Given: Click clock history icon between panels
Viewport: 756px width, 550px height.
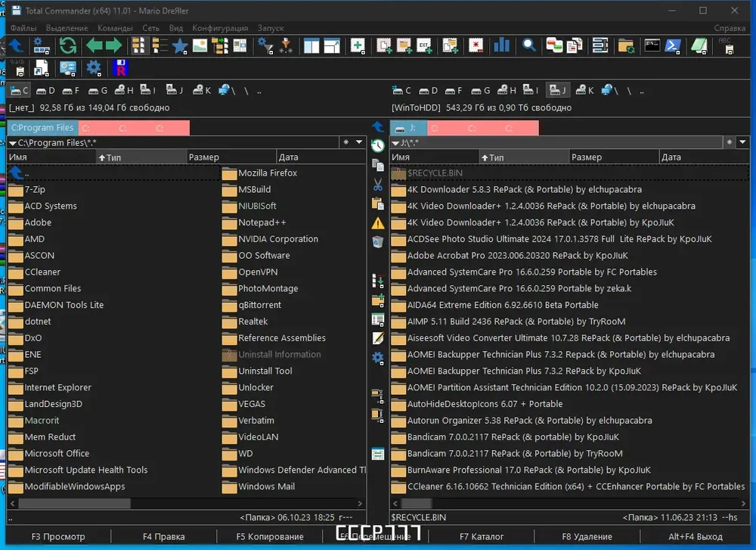Looking at the screenshot, I should coord(378,145).
